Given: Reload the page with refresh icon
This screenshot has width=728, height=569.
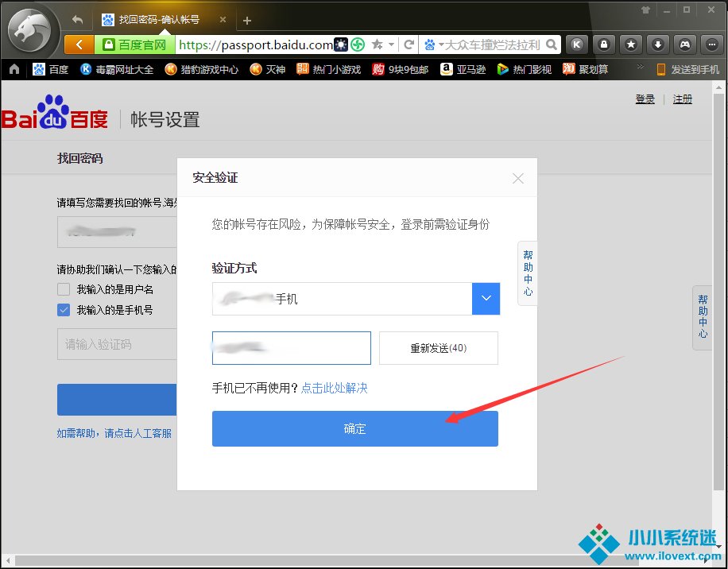Looking at the screenshot, I should click(409, 45).
